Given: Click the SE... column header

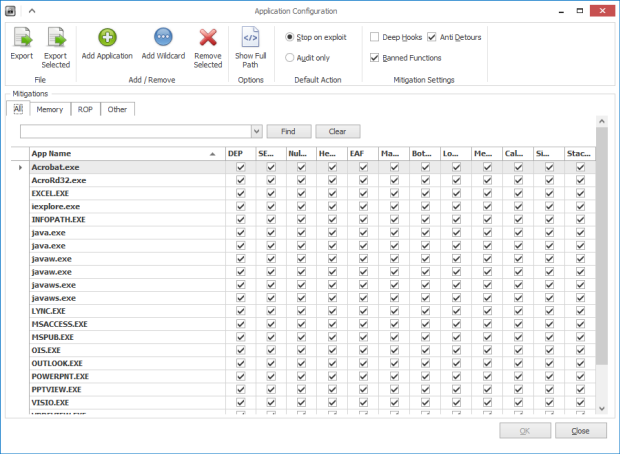Looking at the screenshot, I should point(271,153).
